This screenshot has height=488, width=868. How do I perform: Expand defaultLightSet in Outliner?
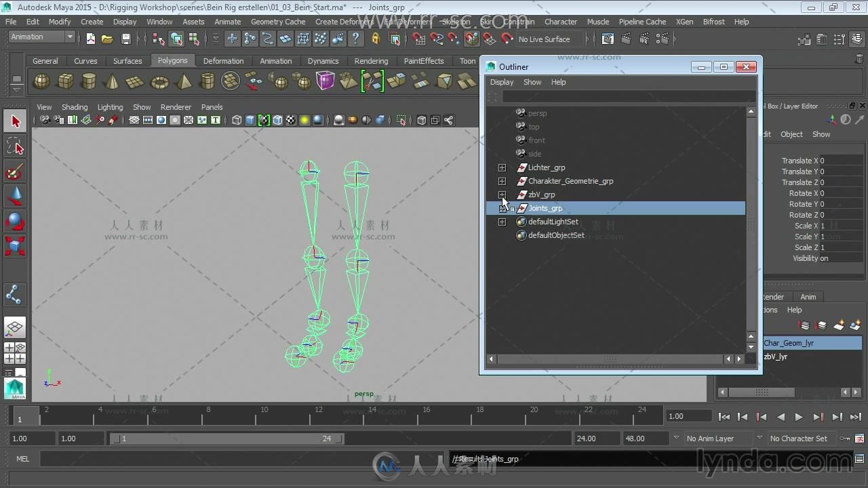(x=502, y=222)
